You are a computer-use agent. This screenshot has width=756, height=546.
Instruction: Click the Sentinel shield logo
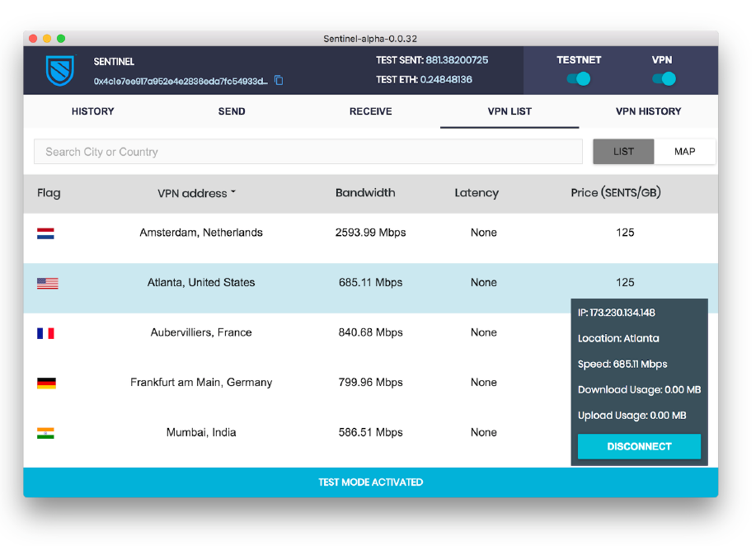60,70
